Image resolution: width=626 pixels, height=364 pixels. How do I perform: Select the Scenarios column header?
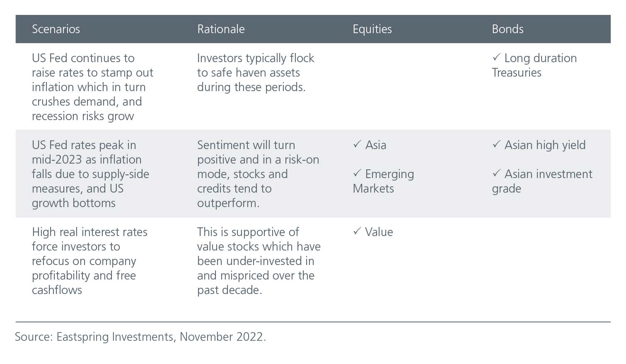click(56, 29)
